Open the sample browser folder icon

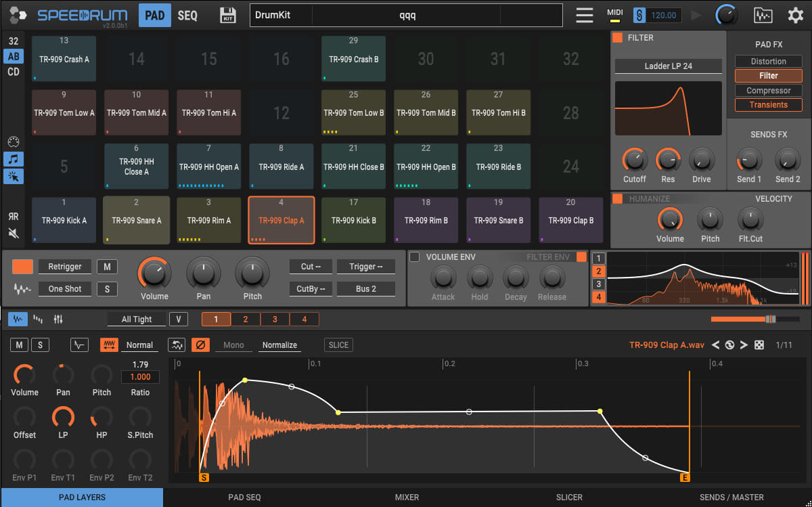pyautogui.click(x=763, y=15)
